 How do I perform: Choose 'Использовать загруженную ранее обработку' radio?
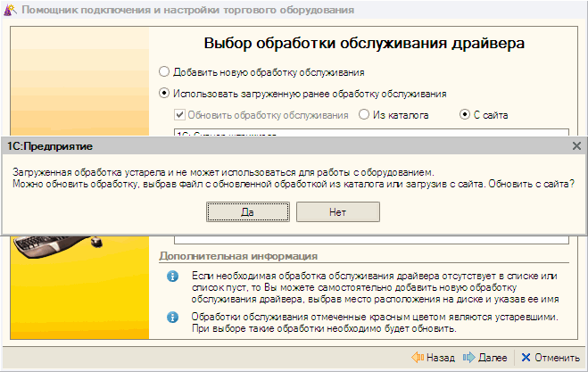[163, 93]
